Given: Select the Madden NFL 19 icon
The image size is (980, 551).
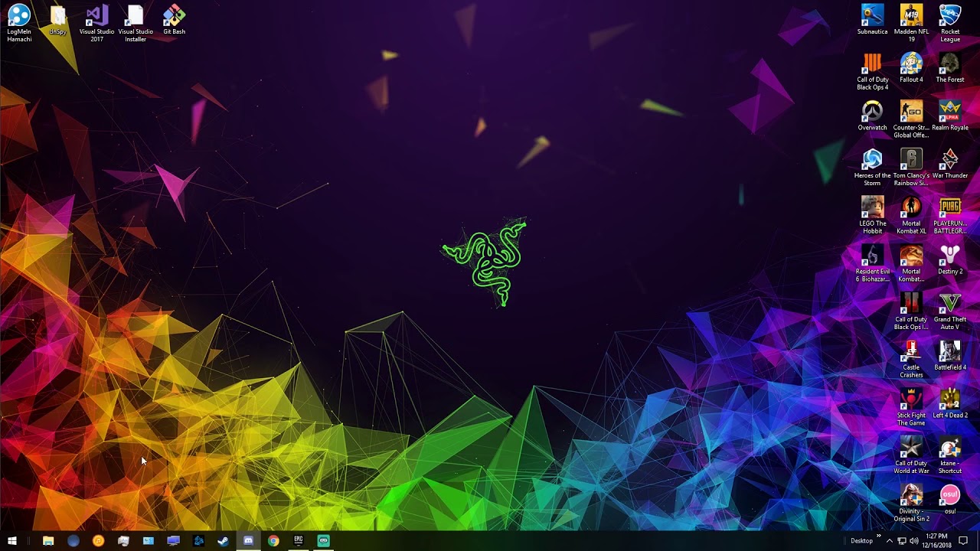Looking at the screenshot, I should coord(911,24).
